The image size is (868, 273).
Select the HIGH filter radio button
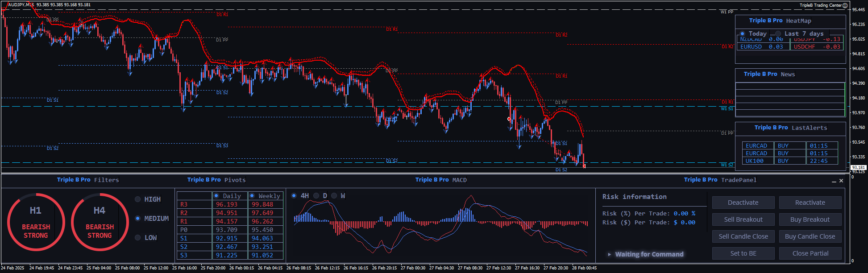click(x=138, y=199)
